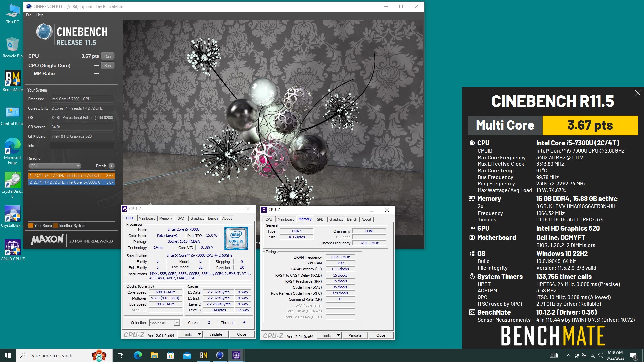
Task: Open Microsoft Store from taskbar
Action: tap(170, 355)
